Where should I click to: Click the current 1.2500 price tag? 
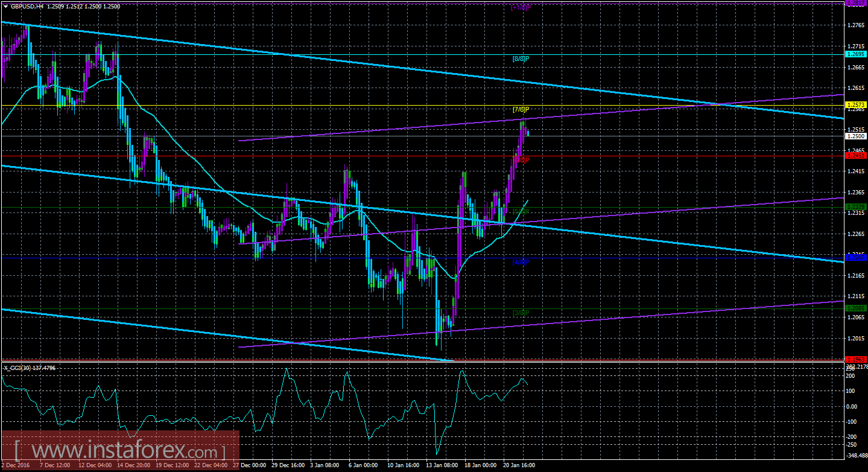857,136
